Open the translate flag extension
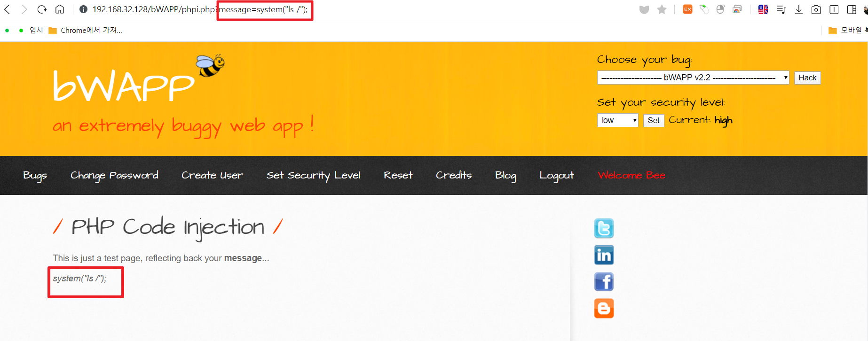The image size is (868, 341). pos(763,9)
